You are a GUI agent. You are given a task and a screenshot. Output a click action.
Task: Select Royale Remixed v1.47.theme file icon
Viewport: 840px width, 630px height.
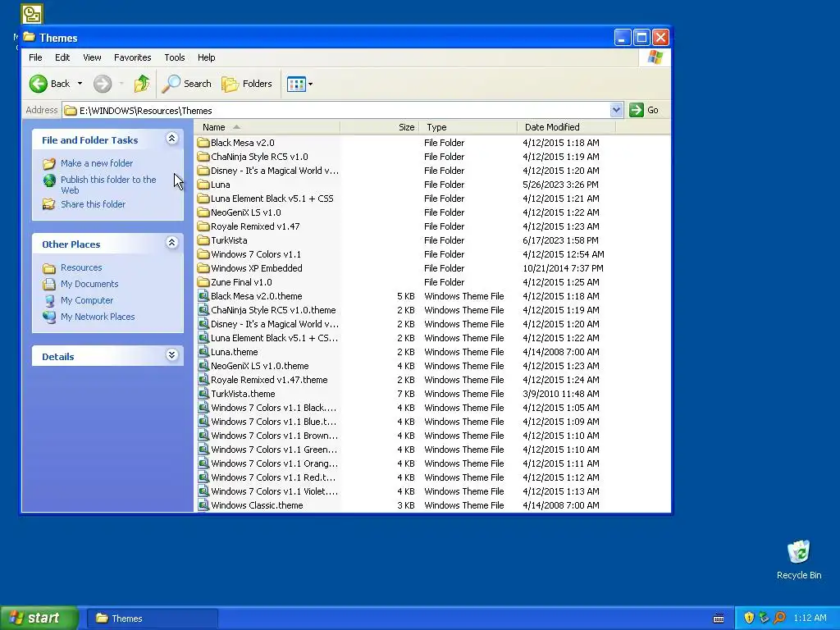click(203, 379)
